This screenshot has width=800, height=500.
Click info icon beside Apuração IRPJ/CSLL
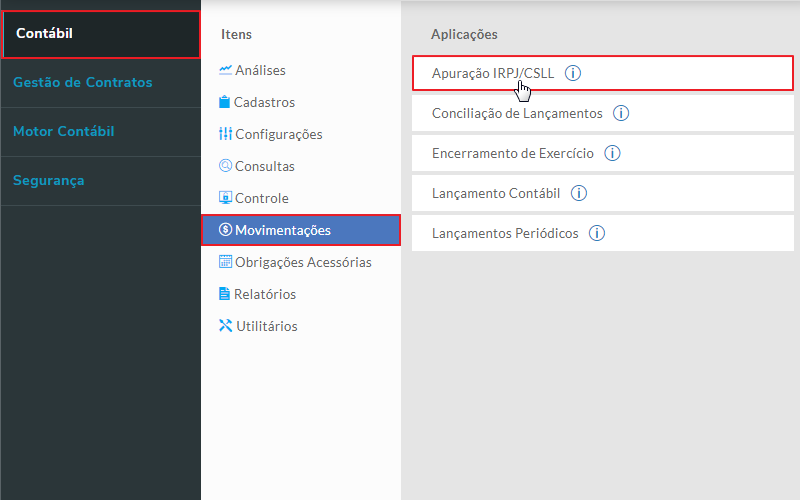[x=573, y=73]
